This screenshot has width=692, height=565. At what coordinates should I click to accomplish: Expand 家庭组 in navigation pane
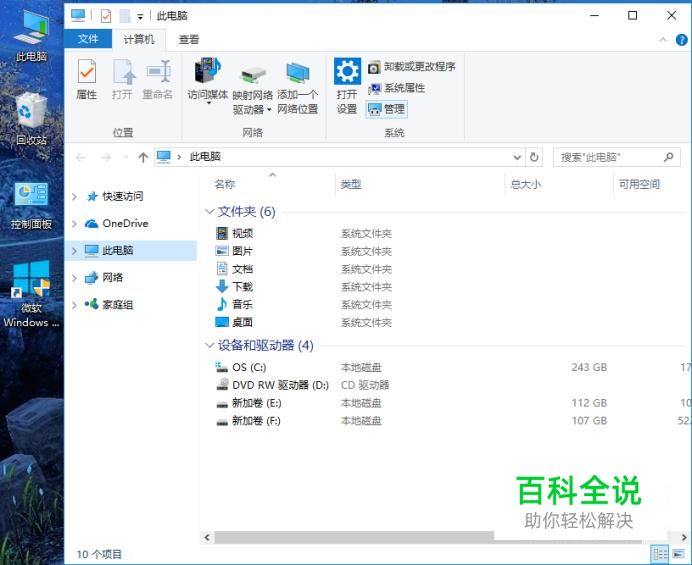click(x=75, y=305)
